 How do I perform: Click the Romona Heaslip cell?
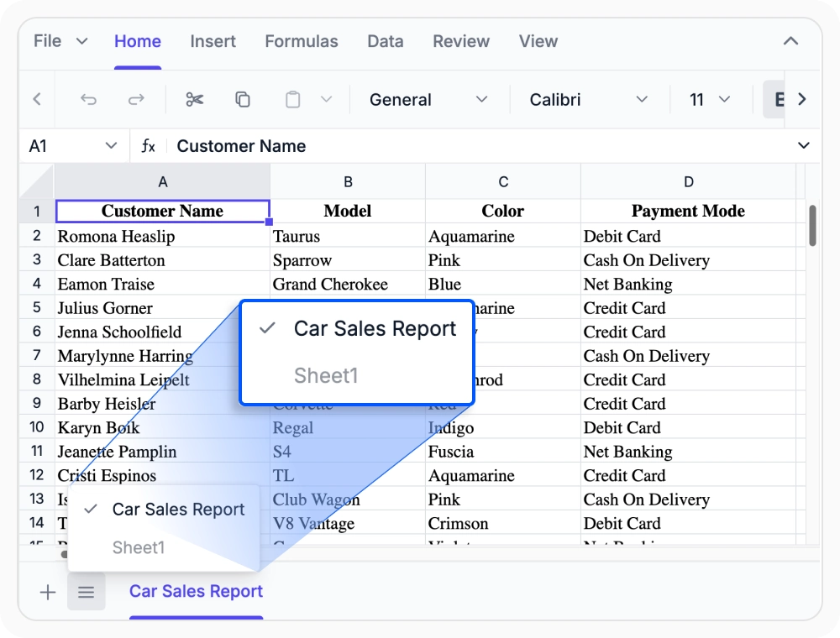(x=162, y=236)
